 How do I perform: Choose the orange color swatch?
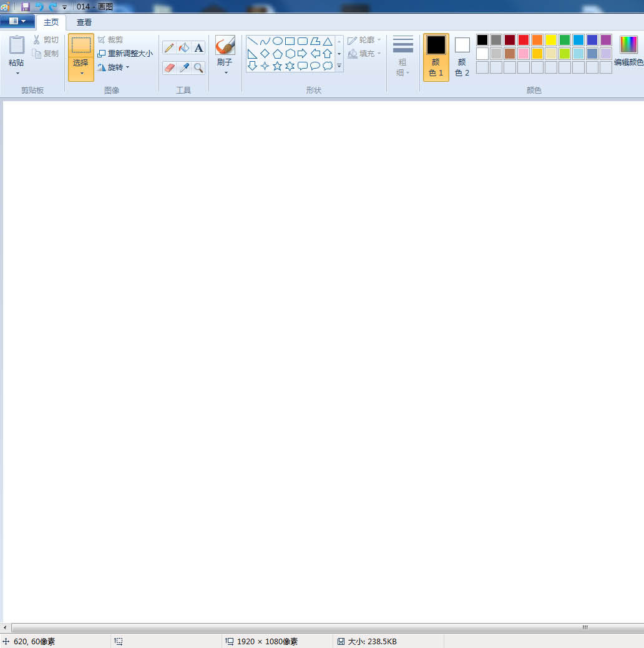coord(537,40)
